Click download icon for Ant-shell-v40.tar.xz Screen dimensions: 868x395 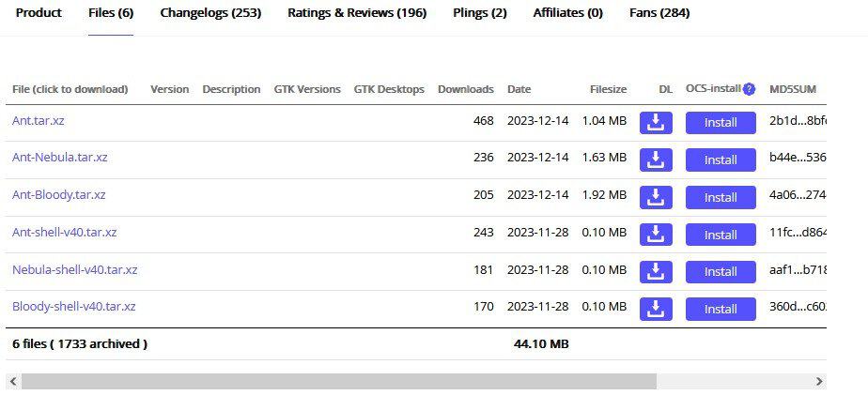(656, 234)
